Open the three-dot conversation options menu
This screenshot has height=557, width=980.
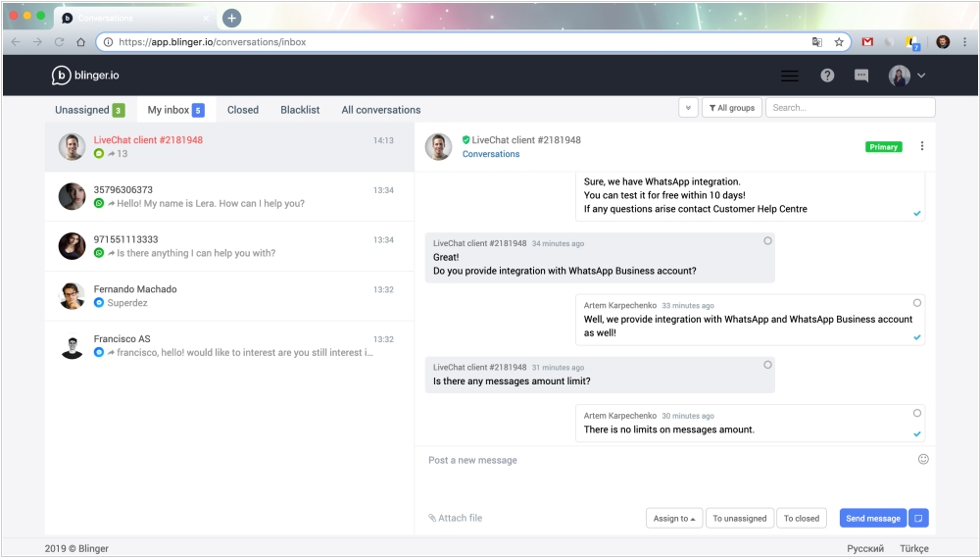921,146
